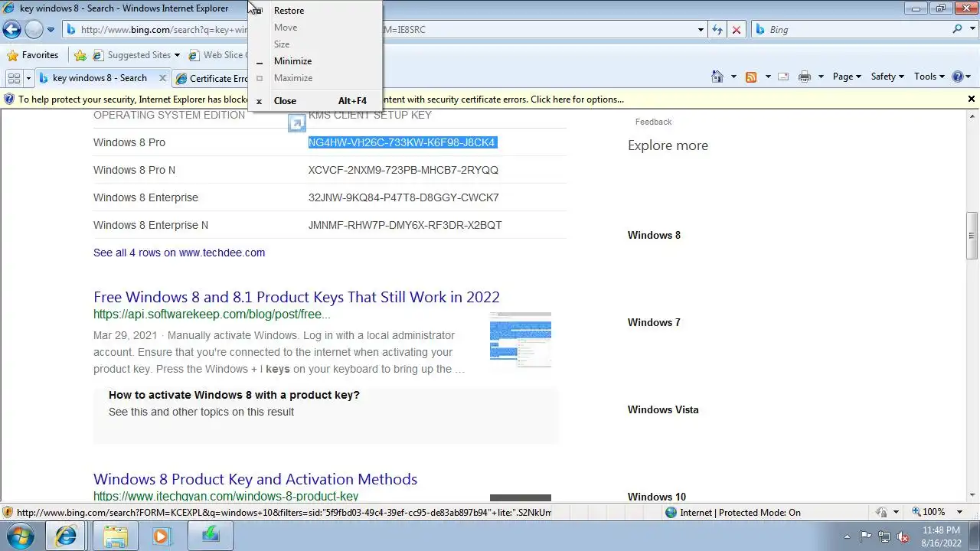
Task: Click the Read Mail envelope icon
Action: 783,77
